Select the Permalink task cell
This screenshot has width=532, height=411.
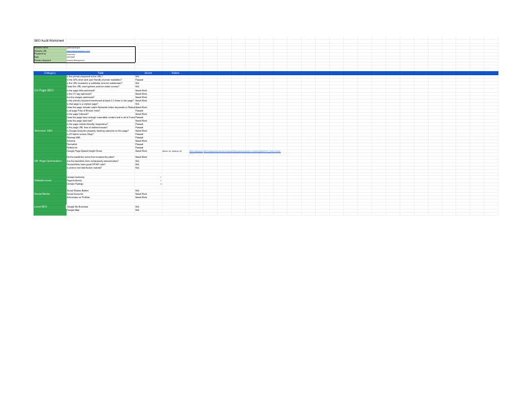(101, 144)
